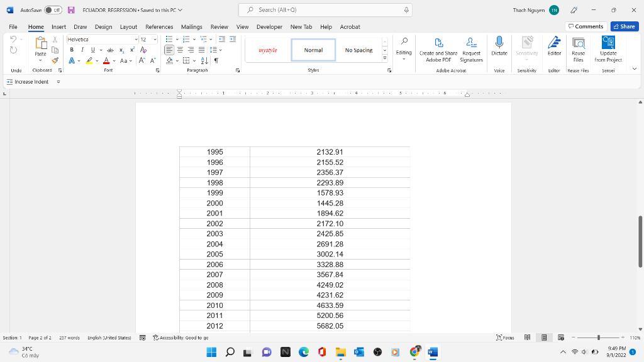Open bullets list dropdown arrow
Screen dimensions: 644x362
(x=177, y=40)
